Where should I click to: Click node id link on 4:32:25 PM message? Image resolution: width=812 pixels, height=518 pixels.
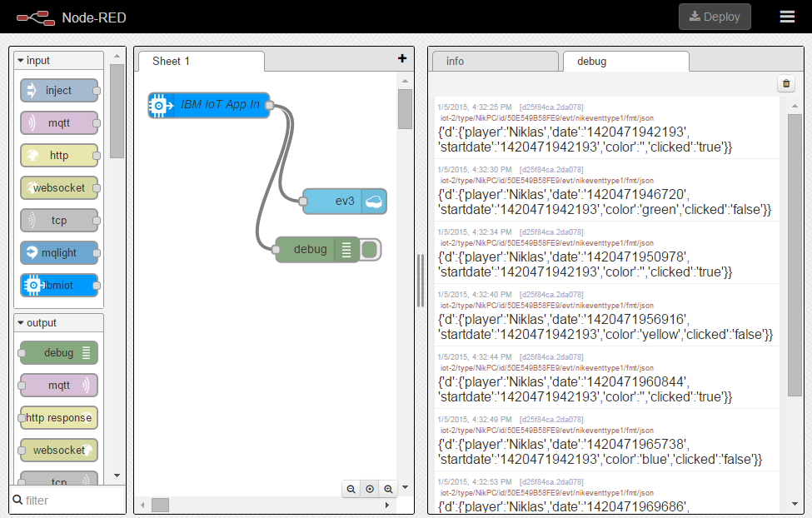(551, 107)
